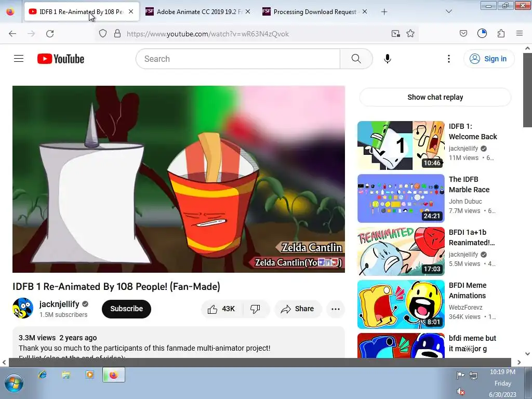Screen dimensions: 532x399
Task: Open 'BFDI Meme Animations' title link
Action: [x=468, y=290]
